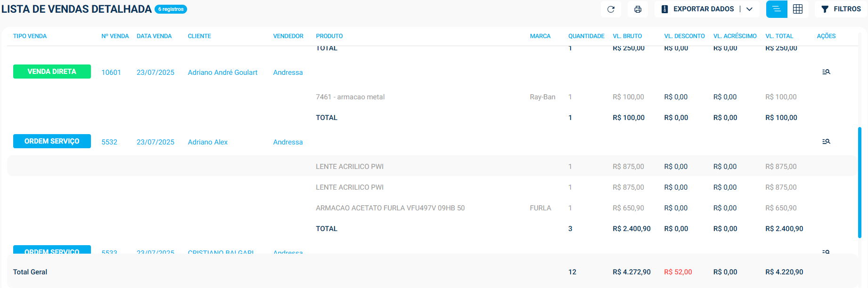Screen dimensions: 868x288
Task: Sort by Tipo Venda column
Action: [30, 36]
